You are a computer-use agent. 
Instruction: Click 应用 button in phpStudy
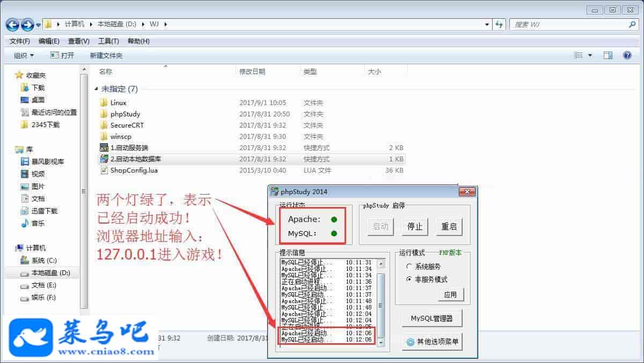click(x=450, y=294)
